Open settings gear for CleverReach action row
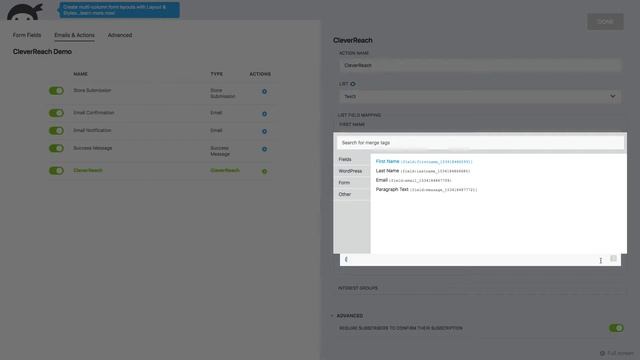 [x=264, y=171]
